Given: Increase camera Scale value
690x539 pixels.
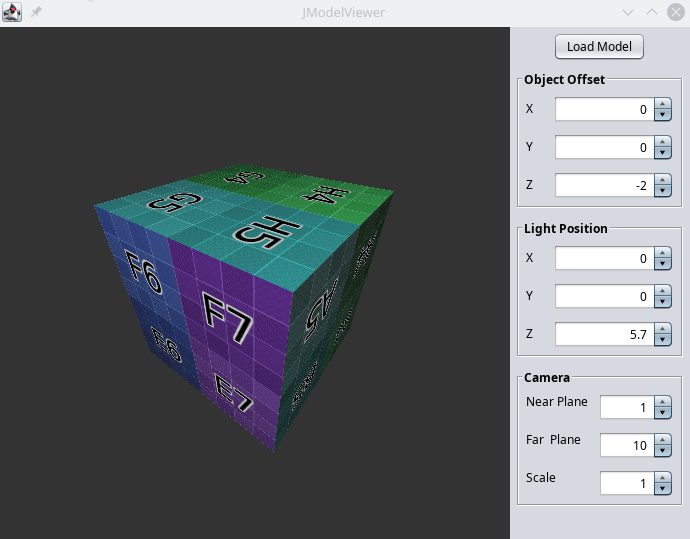Looking at the screenshot, I should point(663,478).
